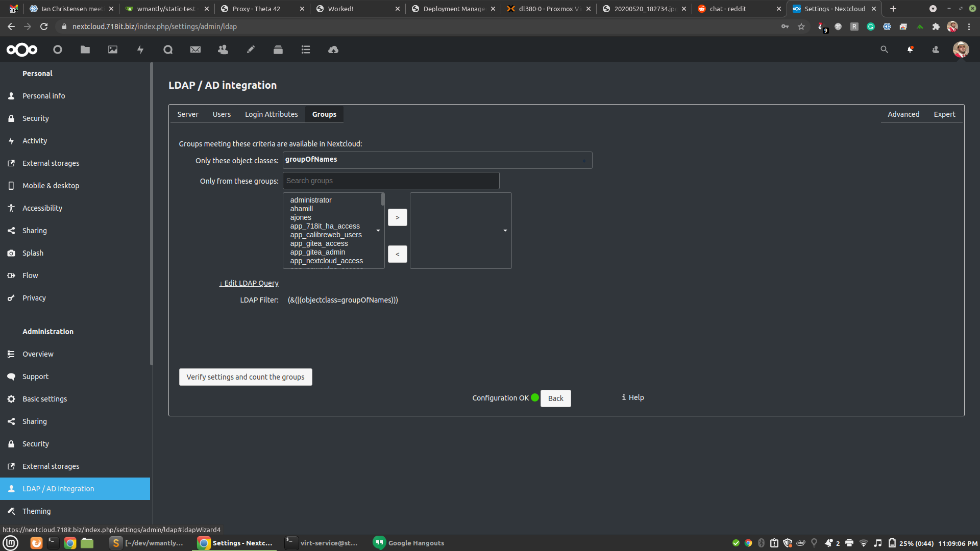Switch to the Expert tab

944,114
